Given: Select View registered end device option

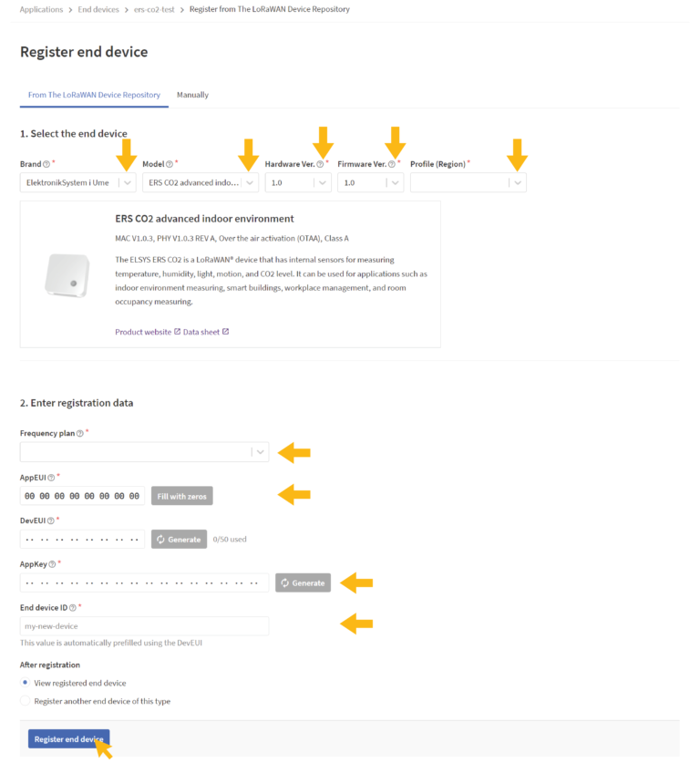Looking at the screenshot, I should pos(25,683).
